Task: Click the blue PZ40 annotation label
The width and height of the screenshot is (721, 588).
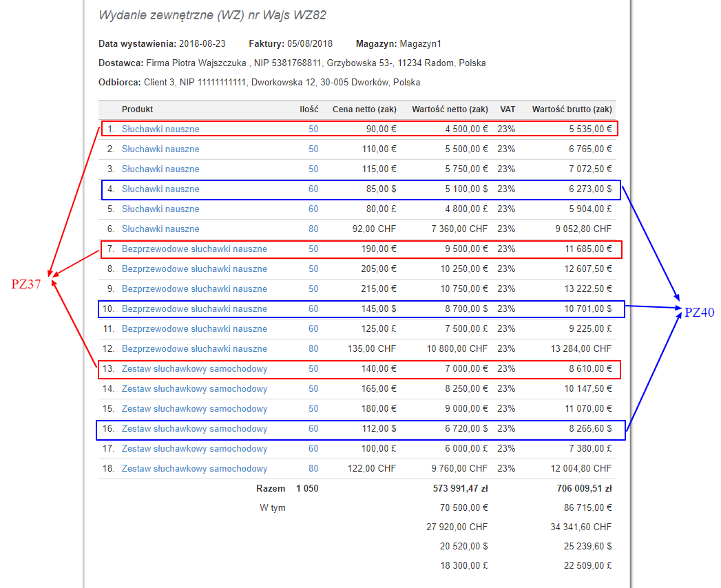Action: [700, 313]
